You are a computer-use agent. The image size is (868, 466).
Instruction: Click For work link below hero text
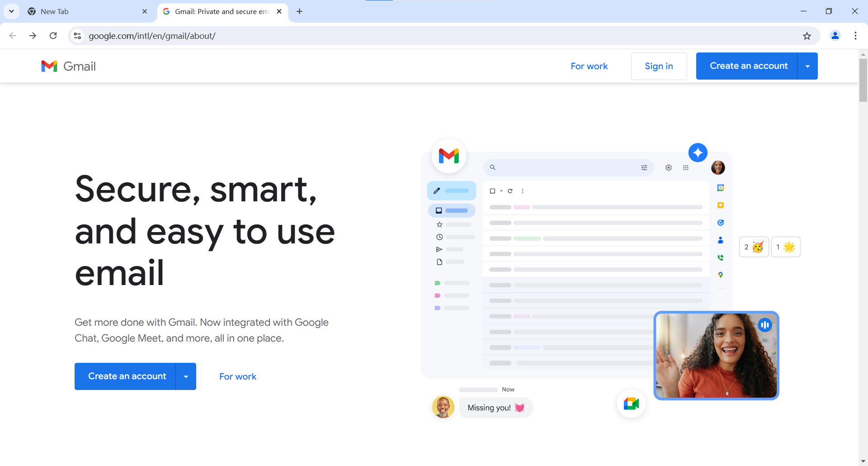tap(238, 376)
